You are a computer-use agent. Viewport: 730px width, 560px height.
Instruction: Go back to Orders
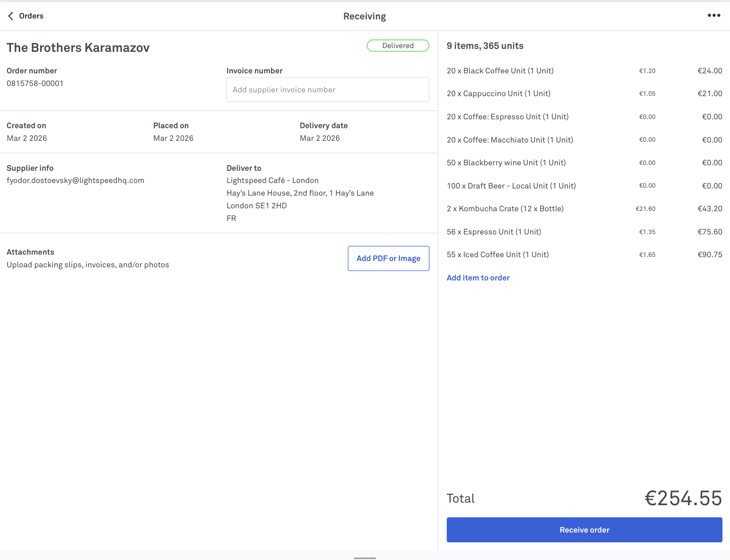[31, 16]
